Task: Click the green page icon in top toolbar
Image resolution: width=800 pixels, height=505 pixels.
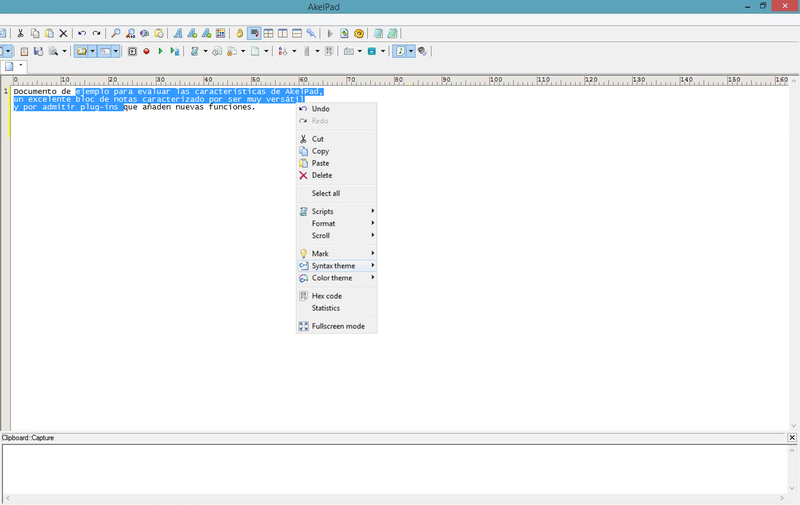Action: click(x=392, y=34)
